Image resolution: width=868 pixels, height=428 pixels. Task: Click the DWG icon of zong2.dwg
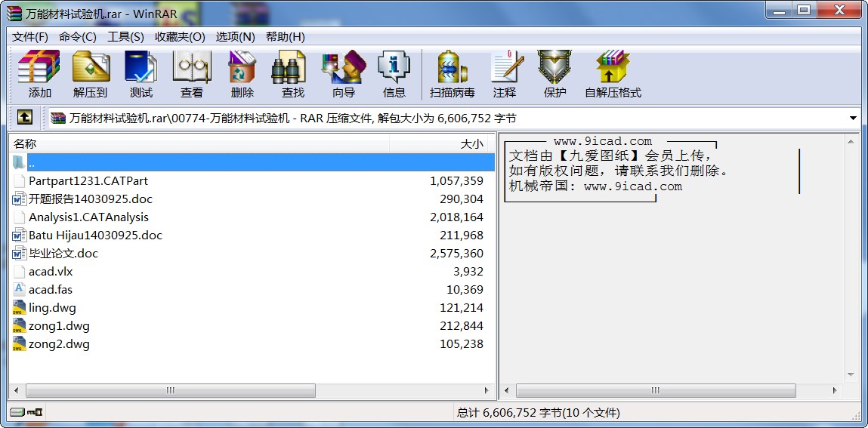point(19,344)
